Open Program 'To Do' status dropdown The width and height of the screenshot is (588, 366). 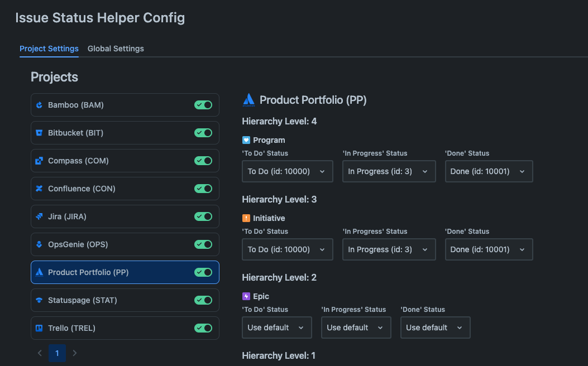click(x=288, y=171)
